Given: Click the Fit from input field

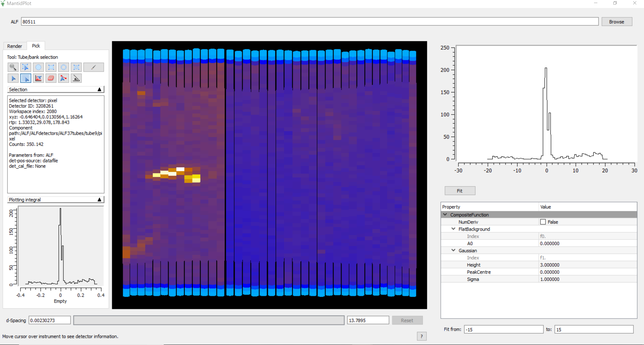Looking at the screenshot, I should (x=503, y=329).
